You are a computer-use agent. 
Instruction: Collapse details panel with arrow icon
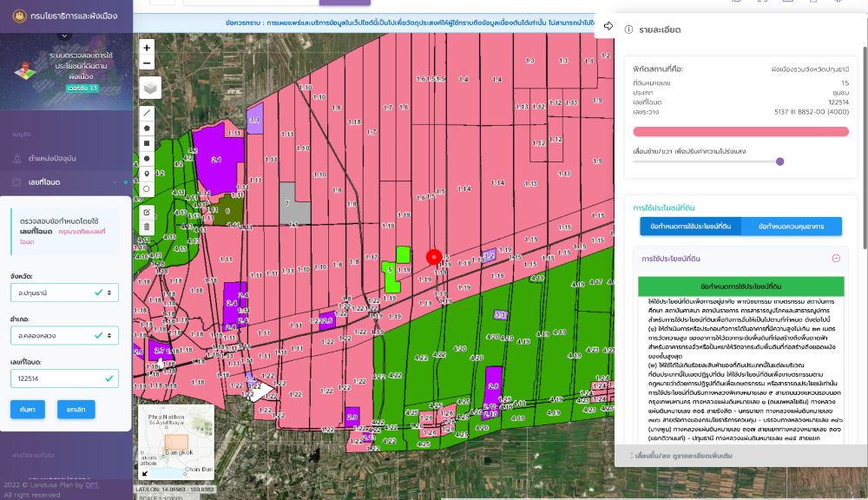point(608,26)
